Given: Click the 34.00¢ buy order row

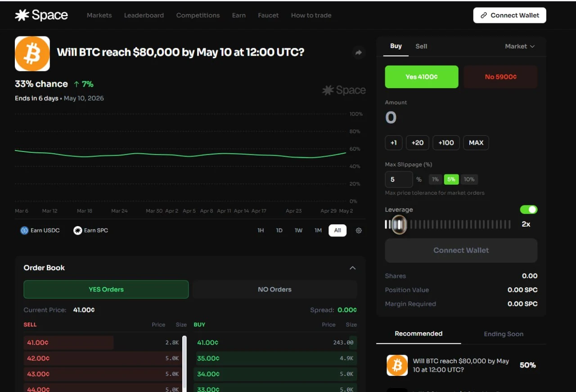Looking at the screenshot, I should [275, 374].
